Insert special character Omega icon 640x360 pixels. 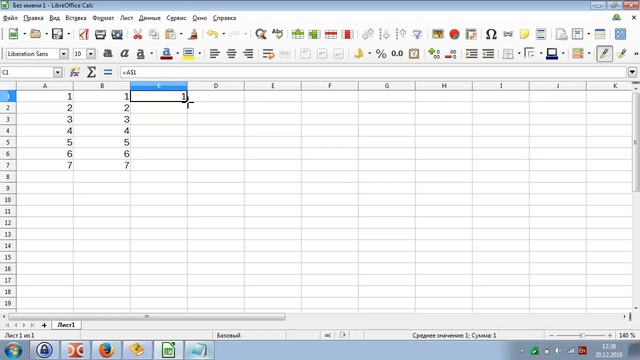[491, 34]
